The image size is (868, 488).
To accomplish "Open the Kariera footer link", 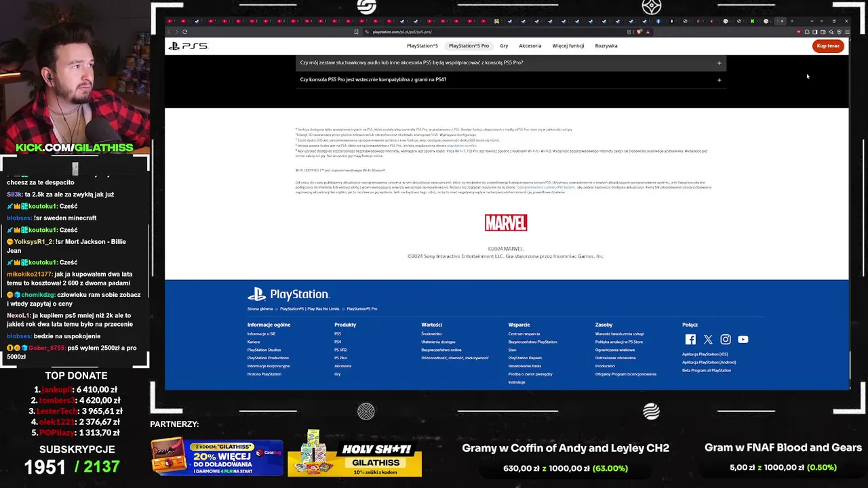I will (254, 342).
